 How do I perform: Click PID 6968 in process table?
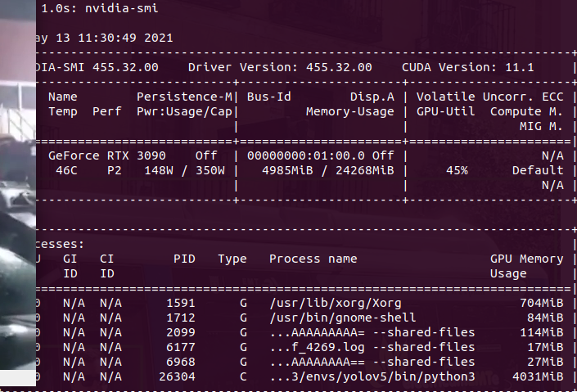pos(181,362)
